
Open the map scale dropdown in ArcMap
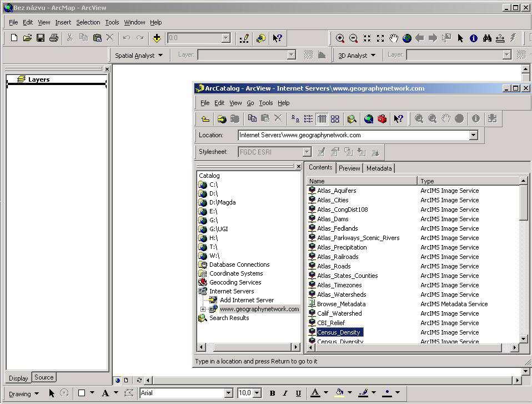pos(226,38)
